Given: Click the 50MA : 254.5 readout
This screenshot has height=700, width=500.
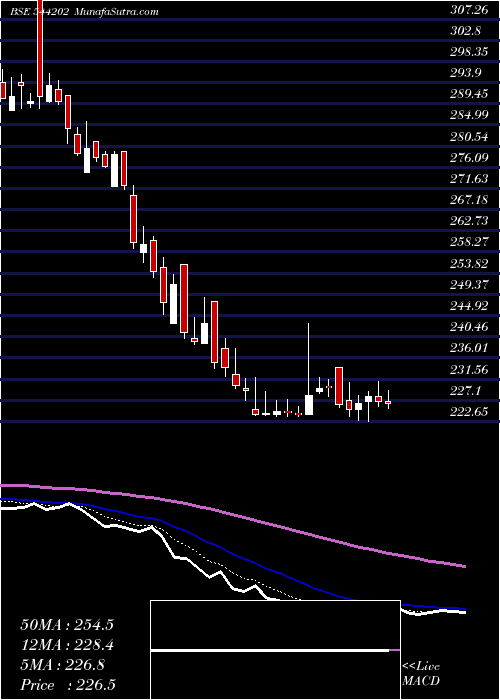Looking at the screenshot, I should pyautogui.click(x=67, y=625).
